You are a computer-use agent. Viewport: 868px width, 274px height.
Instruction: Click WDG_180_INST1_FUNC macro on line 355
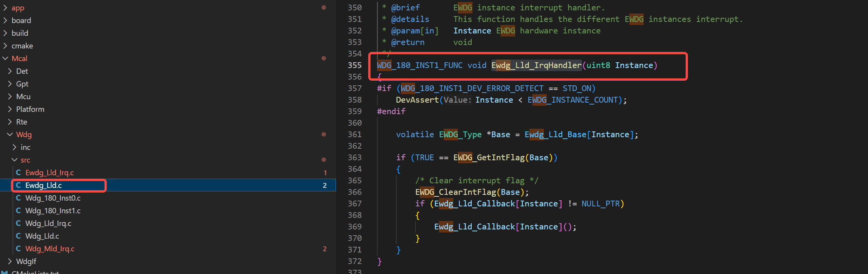coord(420,65)
